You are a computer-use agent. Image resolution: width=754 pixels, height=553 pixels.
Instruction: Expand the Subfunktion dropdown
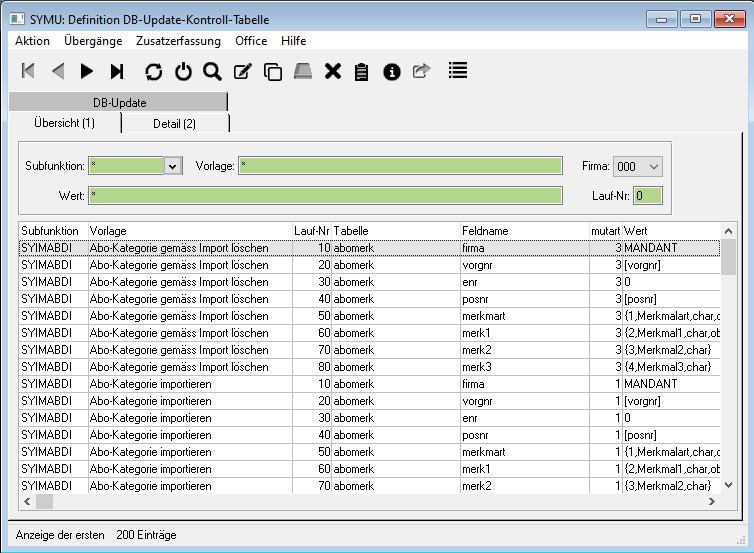click(x=173, y=166)
